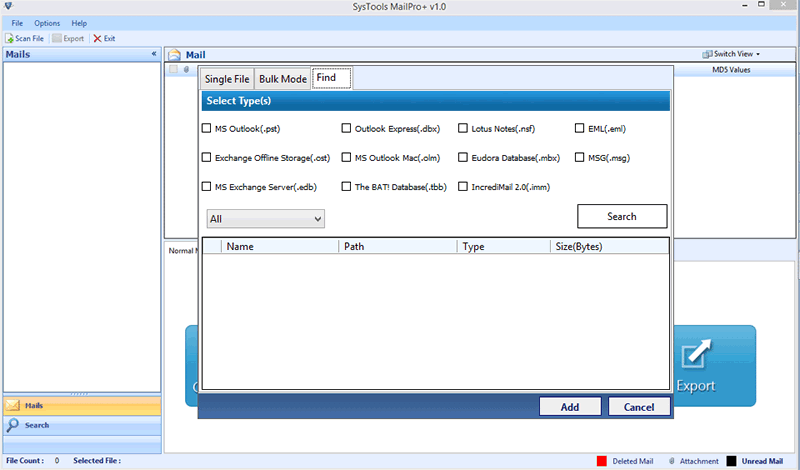Click the red Deleted Mail legend swatch
Viewport: 800px width, 470px height.
pyautogui.click(x=602, y=461)
